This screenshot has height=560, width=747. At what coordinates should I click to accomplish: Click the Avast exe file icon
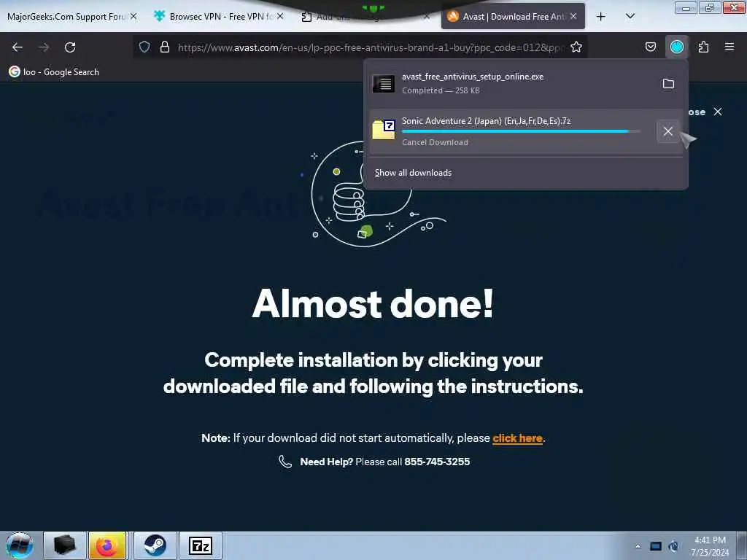pos(384,84)
